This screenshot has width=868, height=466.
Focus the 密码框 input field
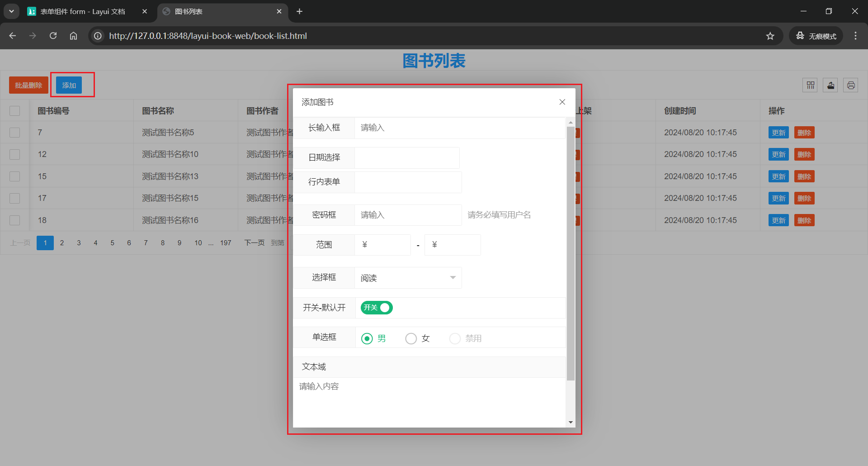[x=408, y=215]
